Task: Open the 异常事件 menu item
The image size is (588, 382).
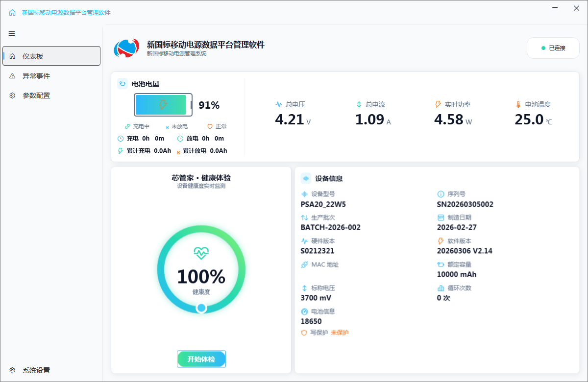Action: coord(36,76)
